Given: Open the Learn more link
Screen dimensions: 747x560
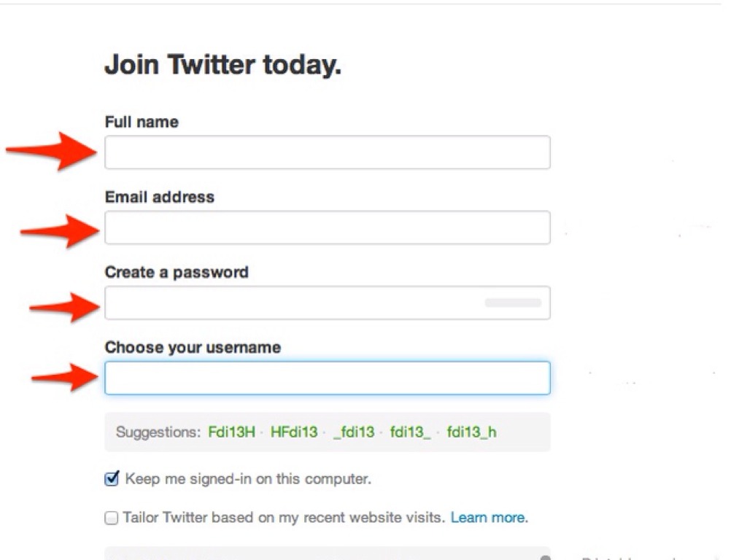Looking at the screenshot, I should coord(489,518).
